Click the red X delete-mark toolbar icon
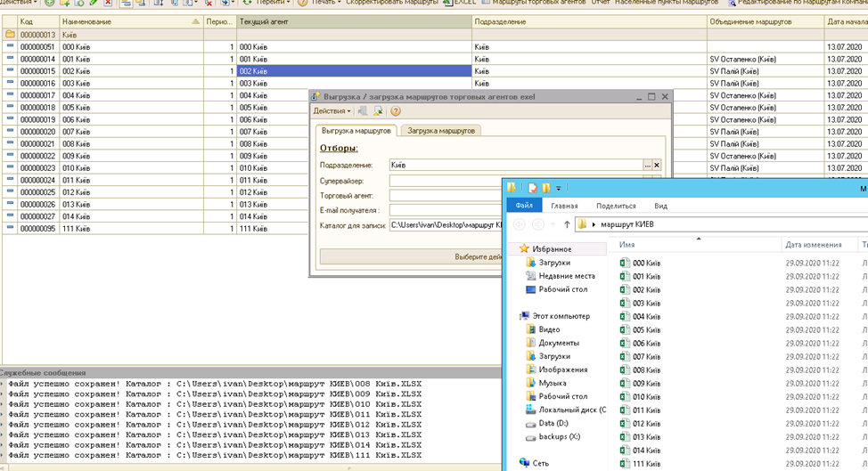The height and width of the screenshot is (471, 868). click(109, 2)
